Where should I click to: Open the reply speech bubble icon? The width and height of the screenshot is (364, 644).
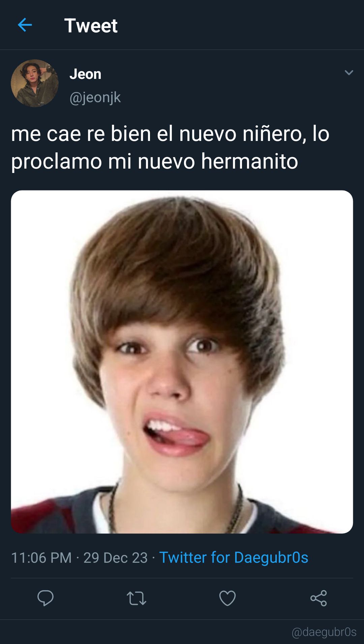[x=45, y=598]
